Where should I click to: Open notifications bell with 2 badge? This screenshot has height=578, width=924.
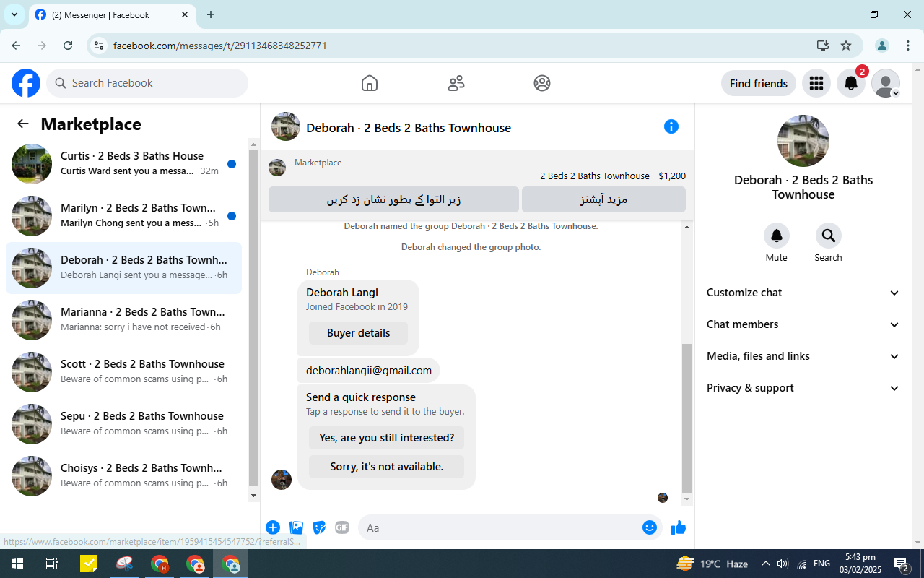851,83
